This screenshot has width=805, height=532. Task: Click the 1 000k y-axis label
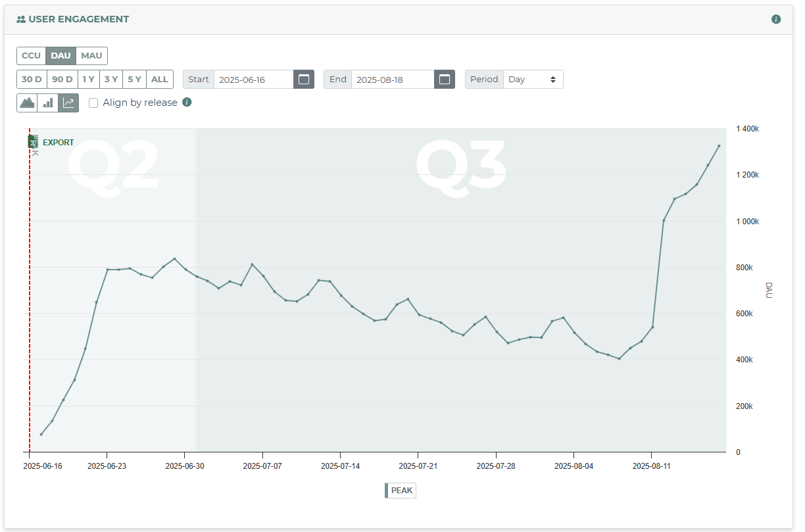747,222
